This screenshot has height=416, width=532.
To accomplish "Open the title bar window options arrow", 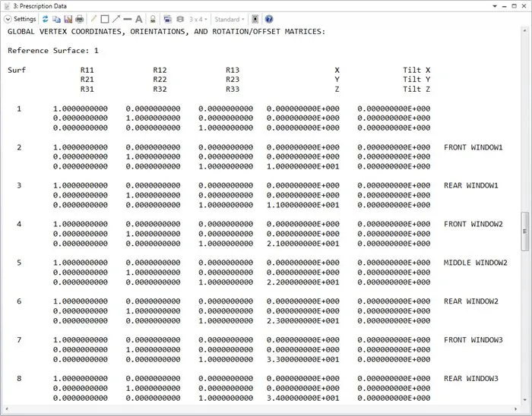I will [495, 6].
